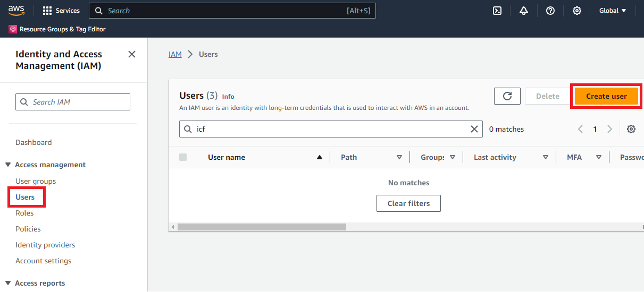Click the page number 1
644x292 pixels.
point(595,129)
